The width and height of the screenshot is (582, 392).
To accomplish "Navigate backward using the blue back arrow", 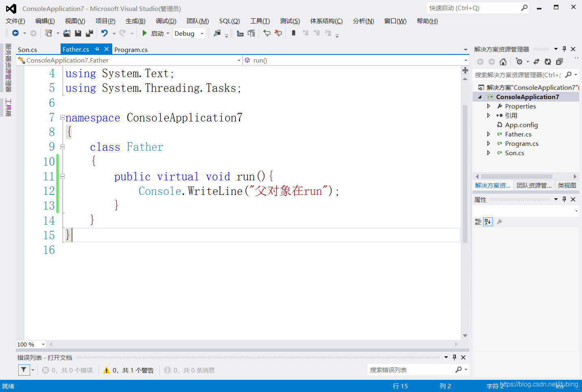I will click(15, 33).
